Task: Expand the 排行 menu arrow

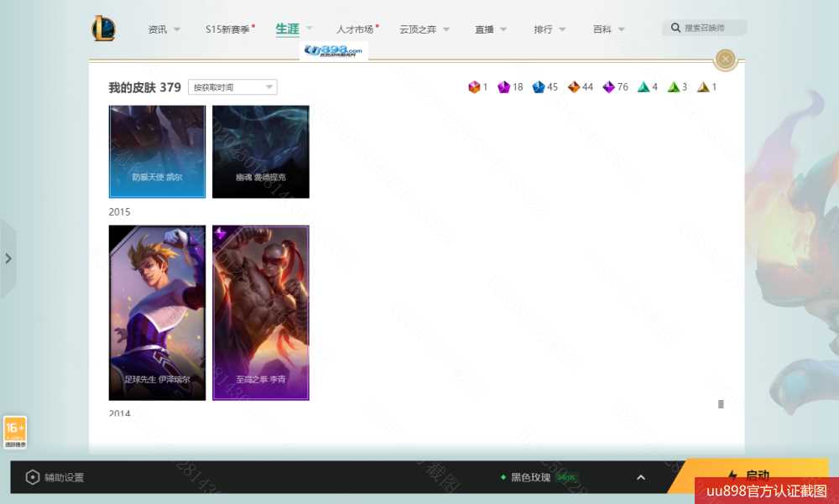Action: tap(562, 29)
